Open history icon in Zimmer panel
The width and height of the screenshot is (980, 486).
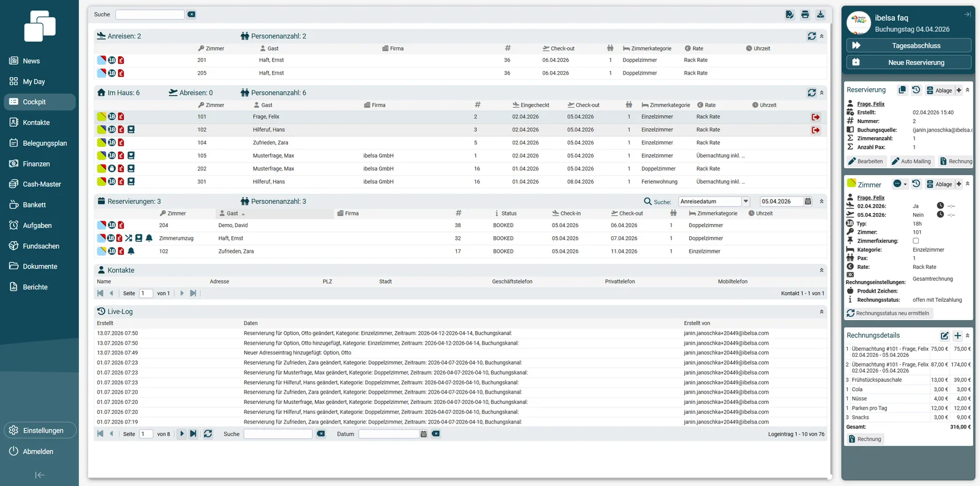coord(916,184)
